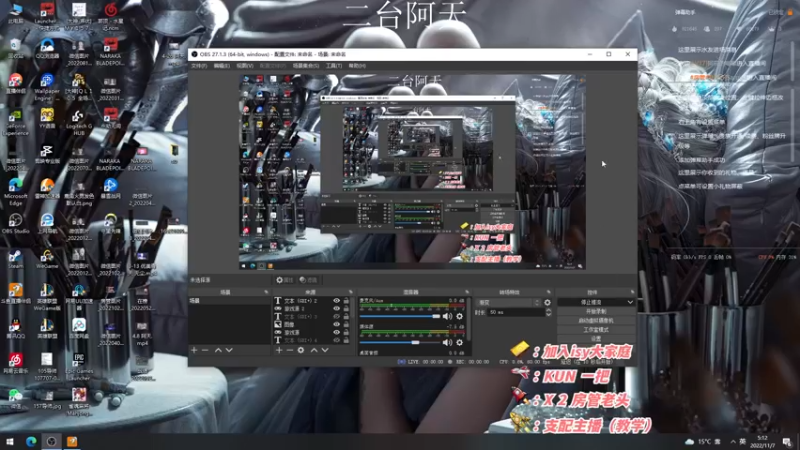Image resolution: width=800 pixels, height=450 pixels.
Task: Pop out the Controls dock
Action: tap(632, 292)
